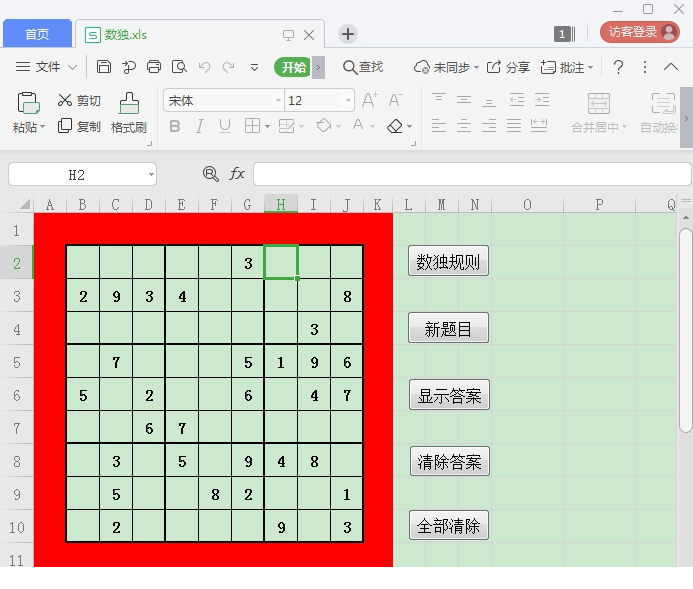Image resolution: width=693 pixels, height=589 pixels.
Task: Click the 新题目 button
Action: [448, 328]
